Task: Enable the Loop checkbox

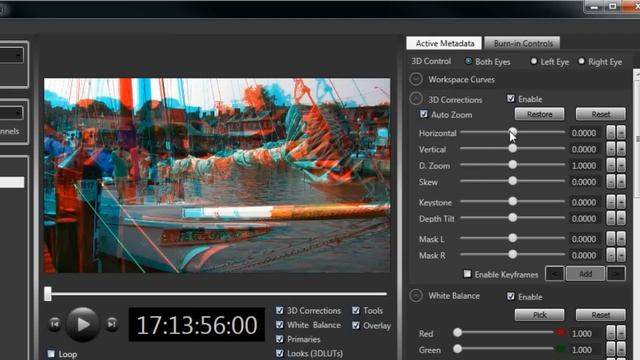Action: pos(51,353)
